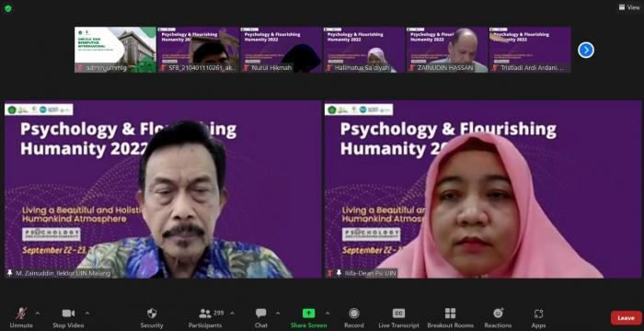Click the Security label text
The image size is (644, 331).
[152, 325]
